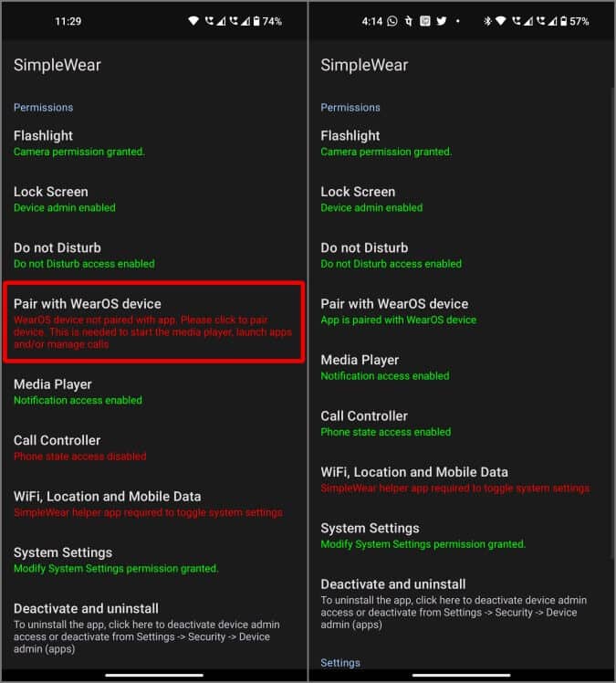Image resolution: width=616 pixels, height=683 pixels.
Task: Tap the WhatsApp notification icon in status bar
Action: pos(392,21)
